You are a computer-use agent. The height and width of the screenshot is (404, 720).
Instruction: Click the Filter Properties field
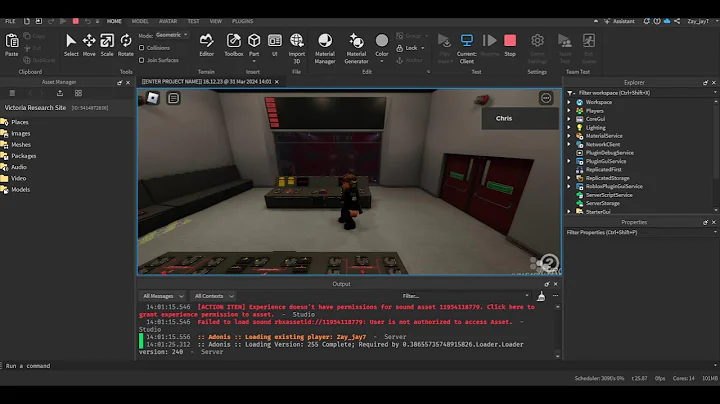pyautogui.click(x=641, y=232)
